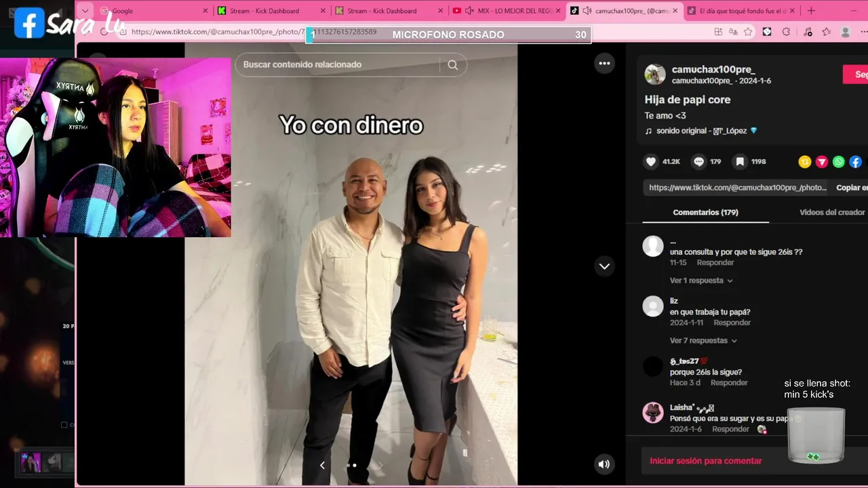Click the 'Te amo <3' caption

tap(665, 116)
